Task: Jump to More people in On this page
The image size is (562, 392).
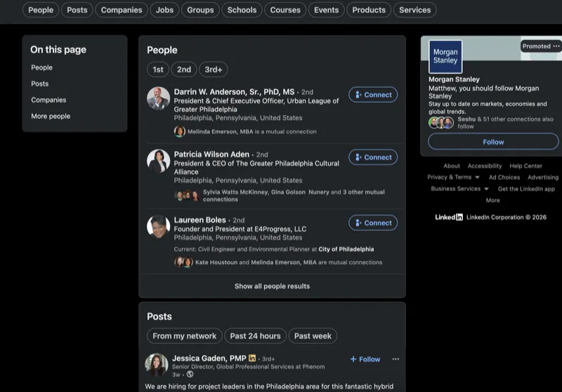Action: click(51, 116)
